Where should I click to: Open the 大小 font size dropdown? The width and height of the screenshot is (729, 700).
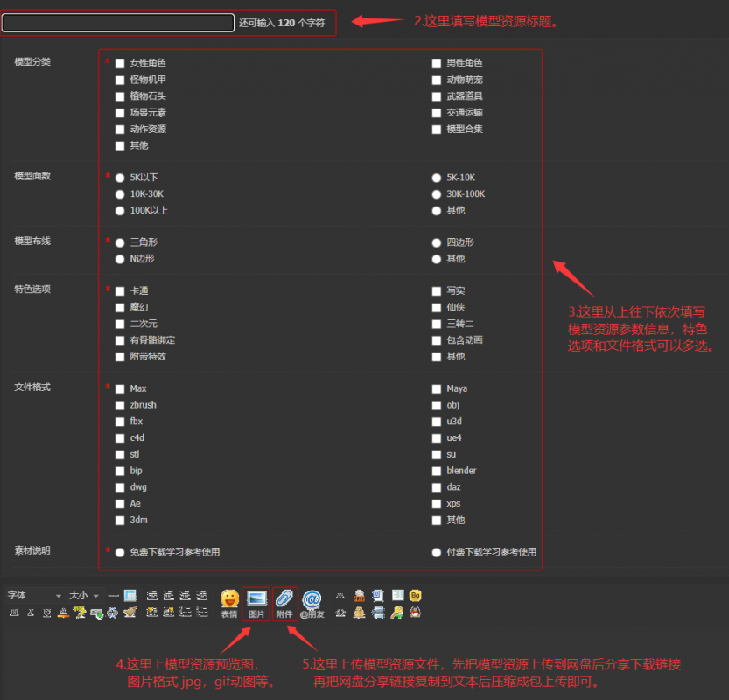point(84,595)
